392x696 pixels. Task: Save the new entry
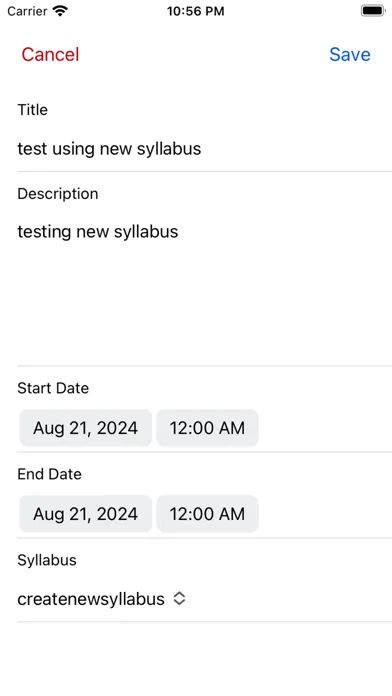tap(350, 55)
